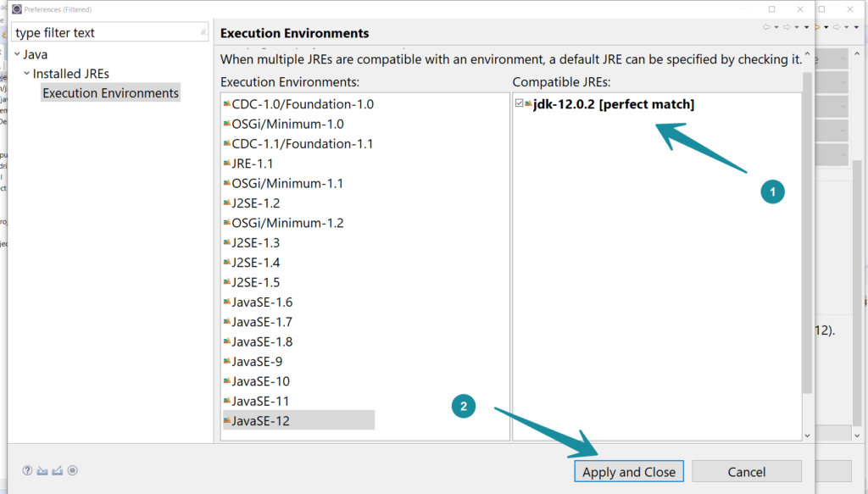Click inside the type filter text field
The width and height of the screenshot is (868, 494).
(102, 31)
